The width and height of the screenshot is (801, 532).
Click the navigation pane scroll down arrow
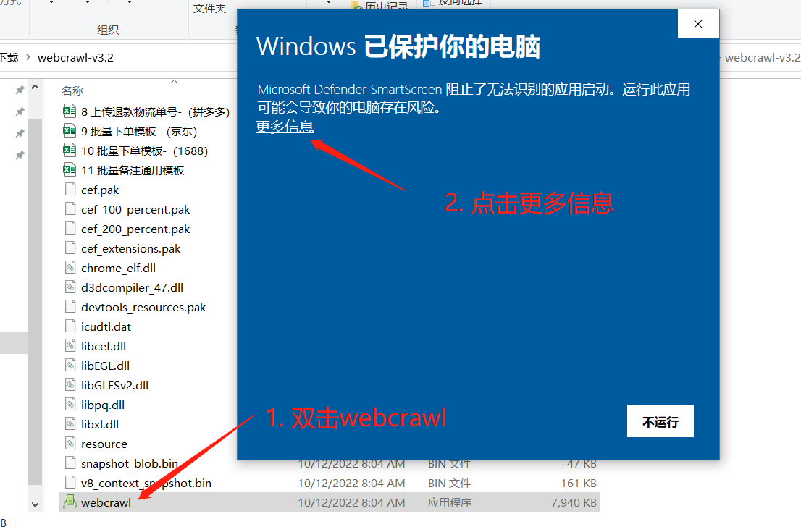point(35,504)
